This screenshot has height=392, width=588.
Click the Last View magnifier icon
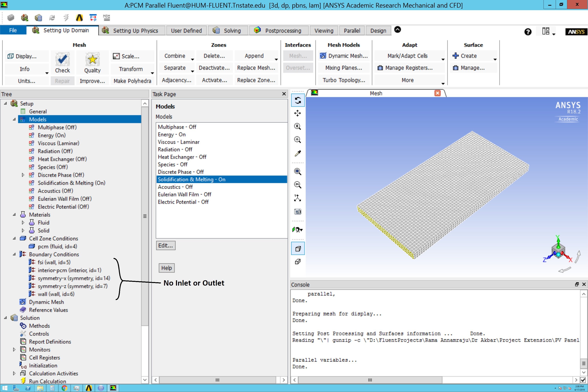point(298,185)
